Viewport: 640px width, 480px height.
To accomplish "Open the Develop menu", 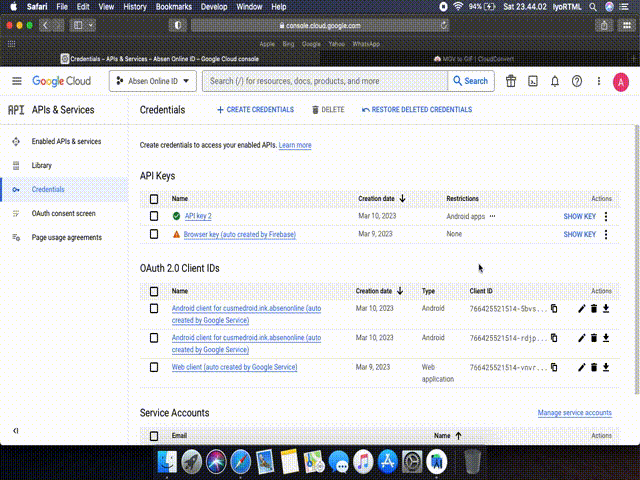I will pos(214,7).
